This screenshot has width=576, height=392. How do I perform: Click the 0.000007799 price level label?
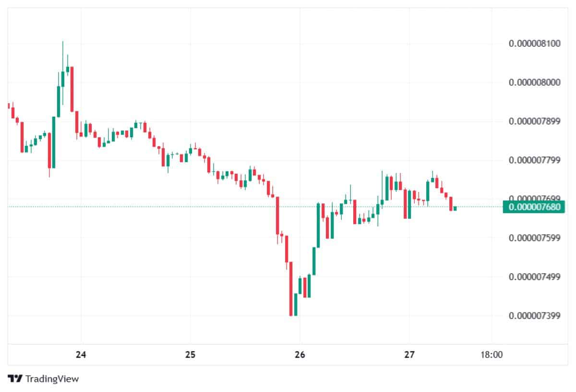[x=535, y=160]
